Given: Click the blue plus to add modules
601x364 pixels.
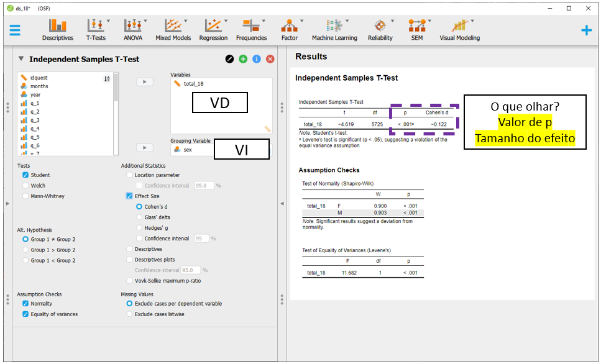Looking at the screenshot, I should [x=587, y=30].
